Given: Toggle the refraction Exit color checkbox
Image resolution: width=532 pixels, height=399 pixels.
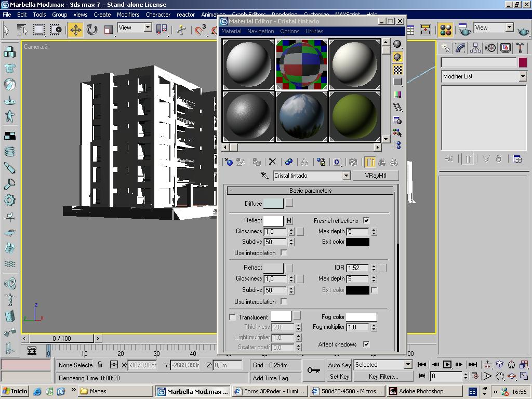Looking at the screenshot, I should click(374, 290).
